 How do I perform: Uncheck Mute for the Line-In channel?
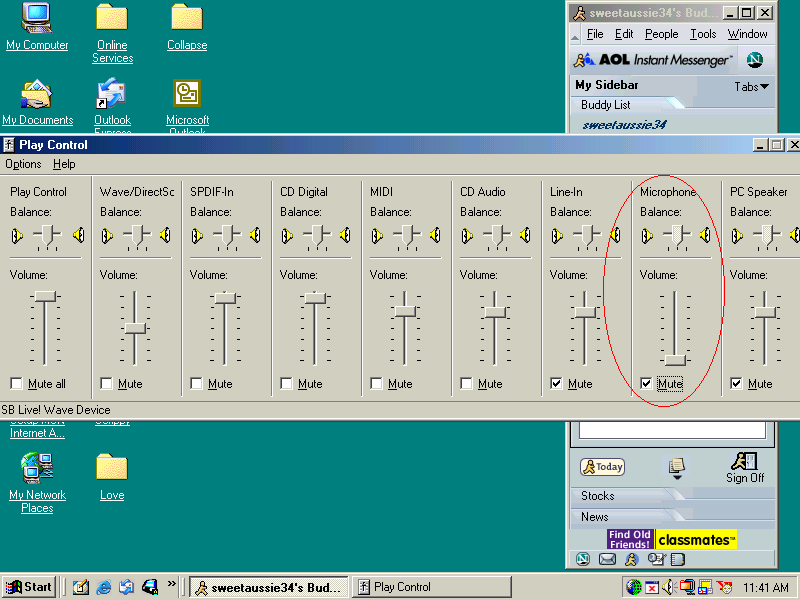[556, 384]
